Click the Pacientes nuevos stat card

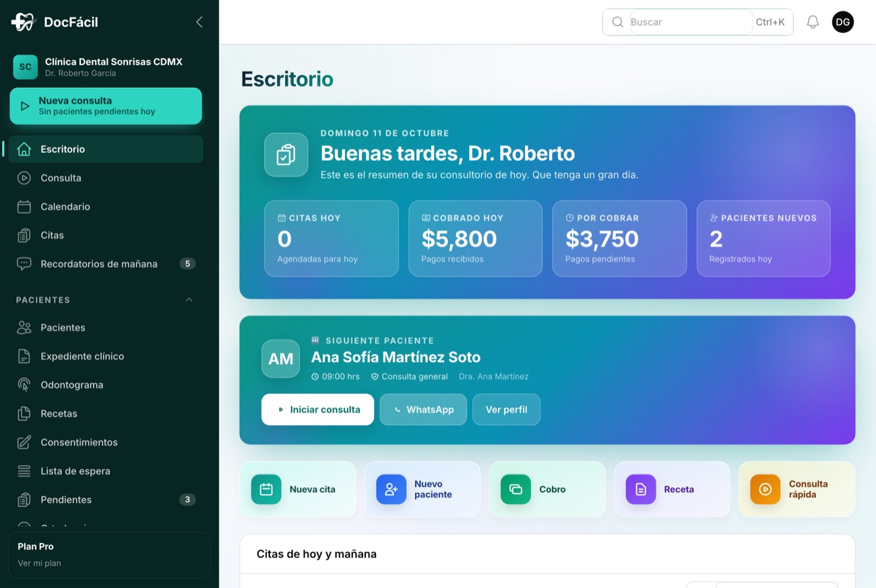tap(763, 238)
